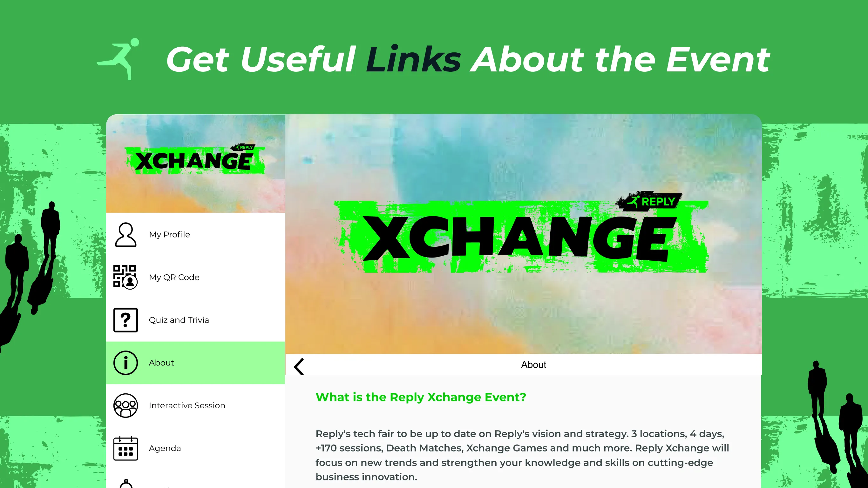The image size is (868, 488).
Task: Expand the Agenda dropdown options
Action: coord(165,448)
